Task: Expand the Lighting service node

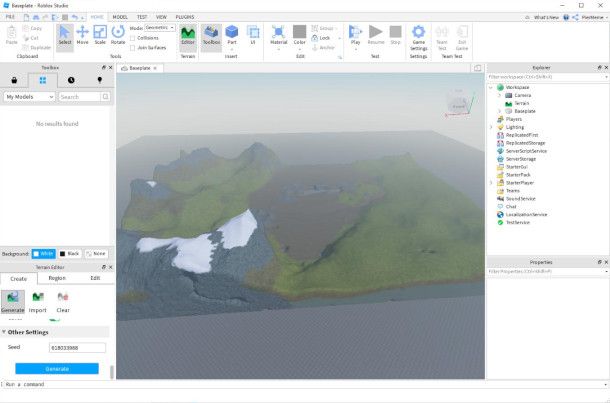Action: point(491,127)
